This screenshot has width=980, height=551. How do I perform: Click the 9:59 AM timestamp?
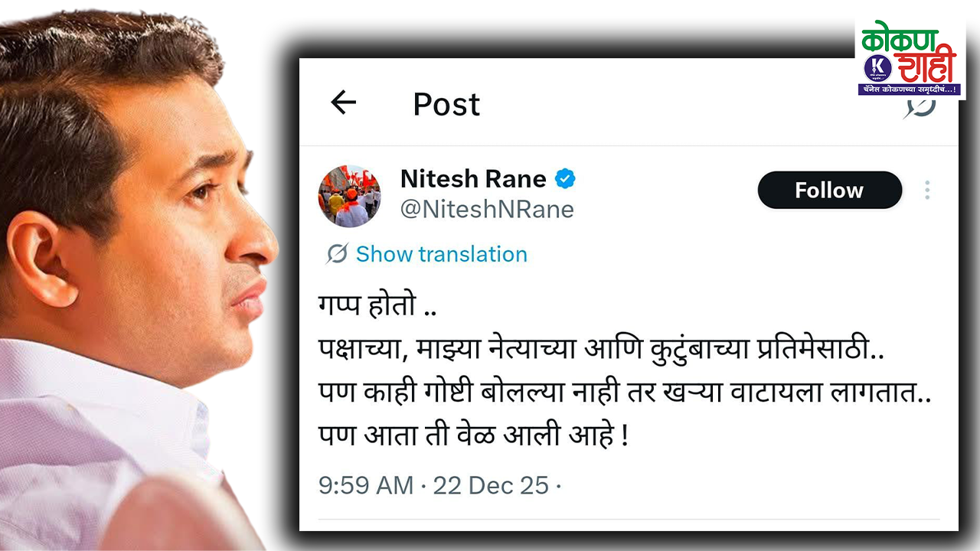click(x=365, y=485)
